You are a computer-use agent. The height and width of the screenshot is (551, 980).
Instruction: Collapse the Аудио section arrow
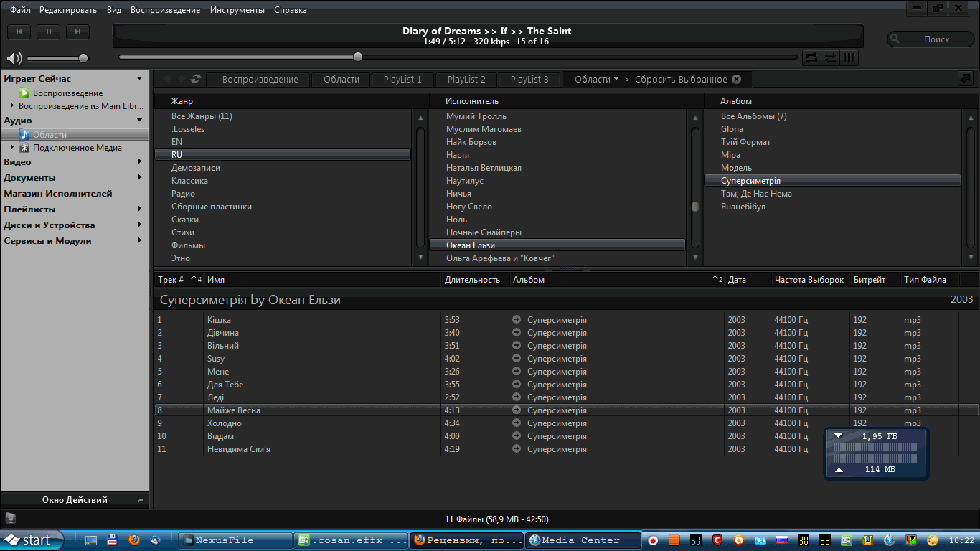click(140, 121)
